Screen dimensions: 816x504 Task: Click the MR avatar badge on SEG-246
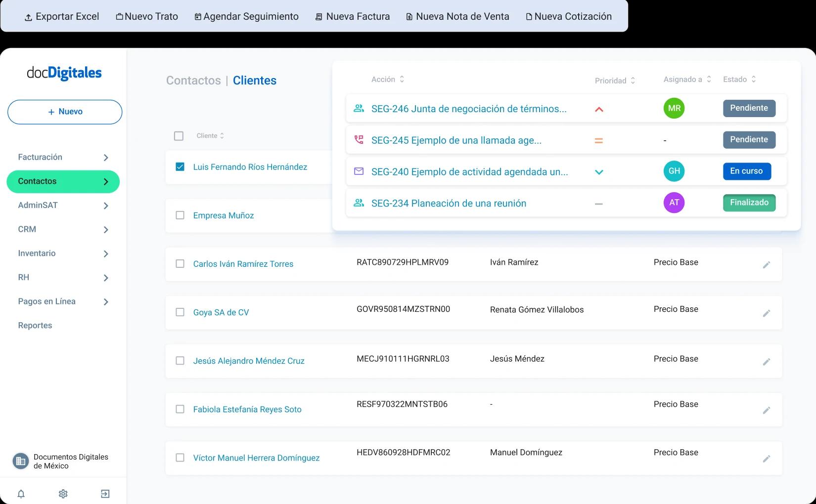click(674, 108)
